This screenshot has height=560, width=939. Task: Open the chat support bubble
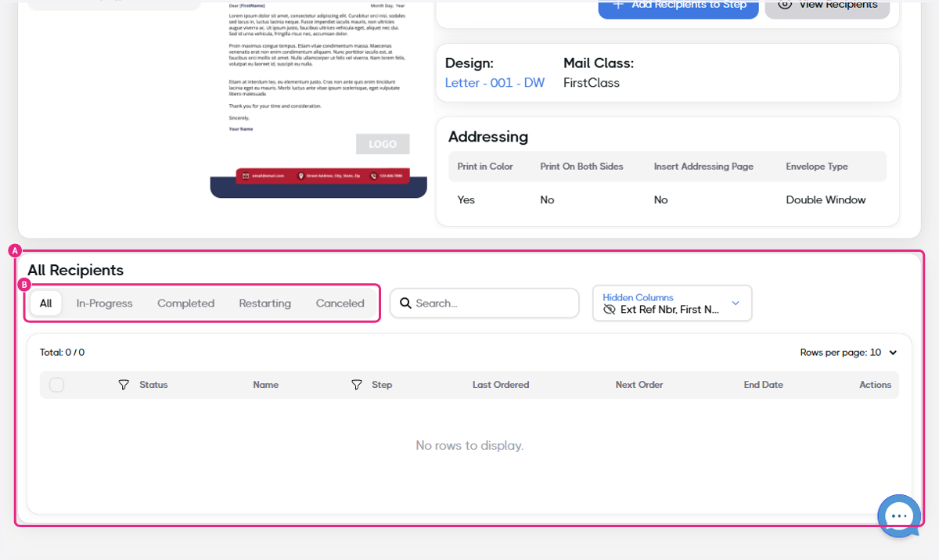coord(898,515)
